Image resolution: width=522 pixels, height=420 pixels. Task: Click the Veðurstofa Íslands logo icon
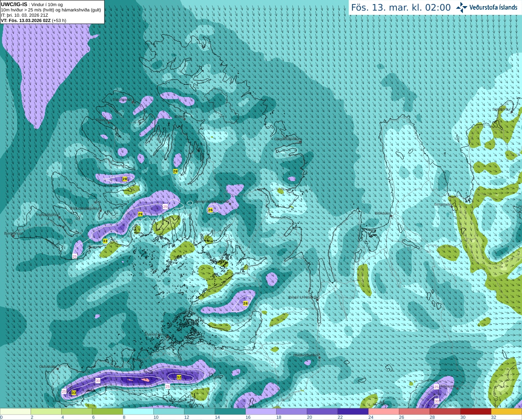coord(462,7)
